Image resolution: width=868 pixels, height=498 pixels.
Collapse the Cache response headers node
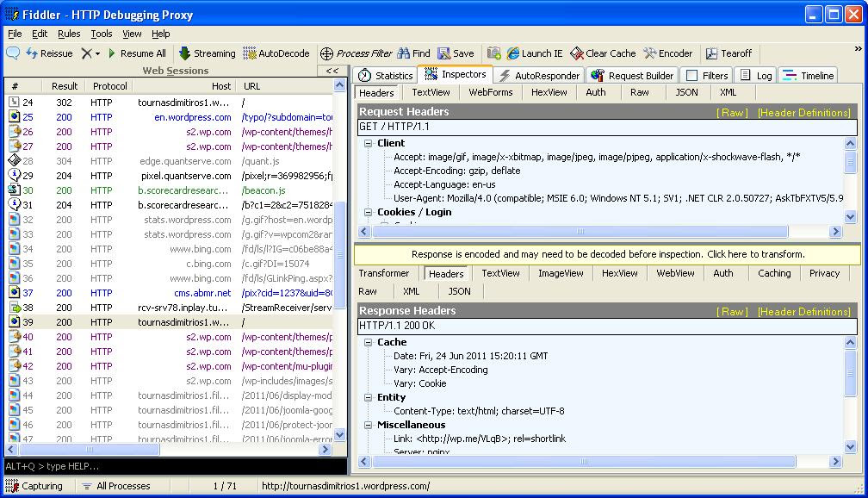(369, 342)
